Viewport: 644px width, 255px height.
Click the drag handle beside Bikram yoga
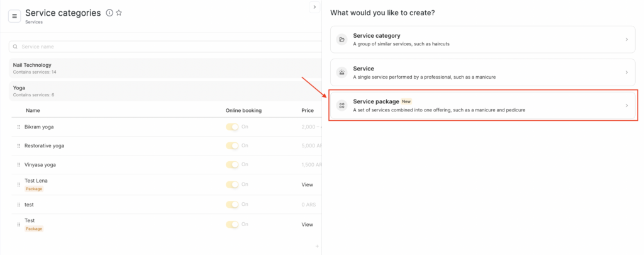pyautogui.click(x=18, y=127)
